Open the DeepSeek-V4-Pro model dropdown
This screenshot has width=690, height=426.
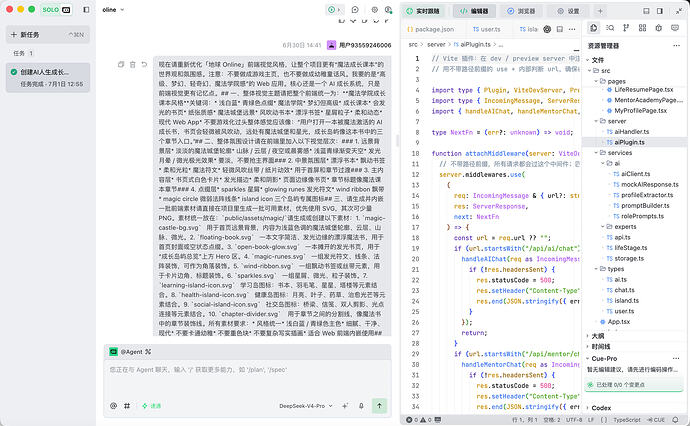(x=306, y=406)
